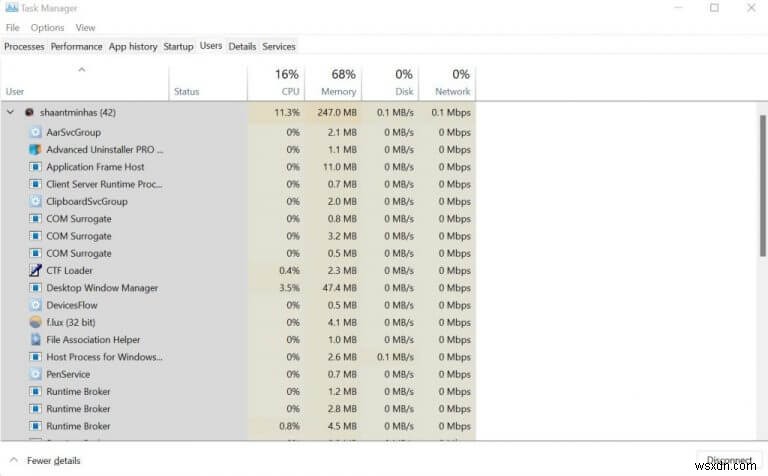
Task: Collapse the shaantminhas user tree
Action: tap(10, 113)
